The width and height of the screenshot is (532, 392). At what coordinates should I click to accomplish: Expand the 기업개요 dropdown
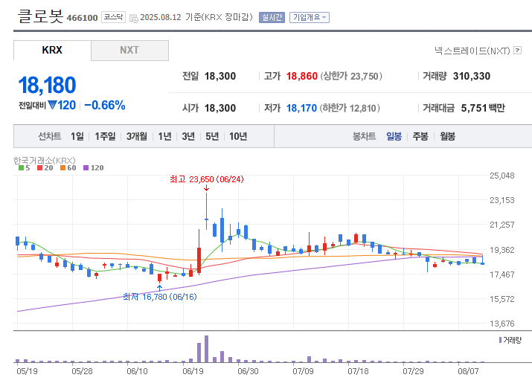(x=310, y=17)
